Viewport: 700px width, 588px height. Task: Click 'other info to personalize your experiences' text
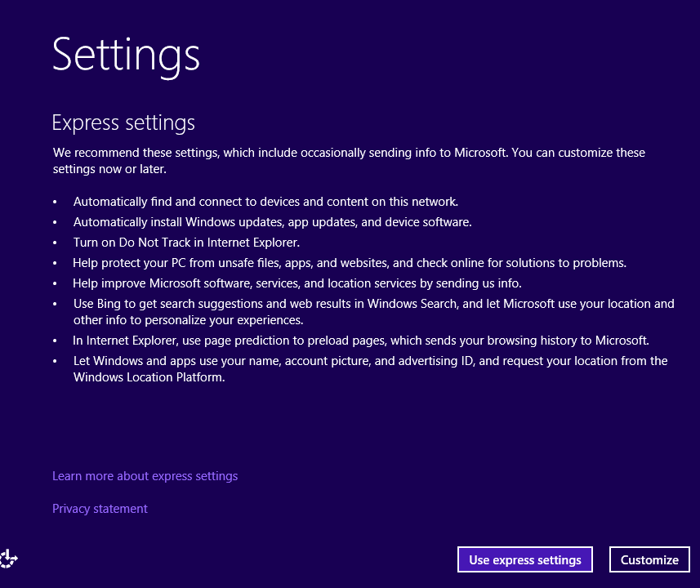click(188, 320)
